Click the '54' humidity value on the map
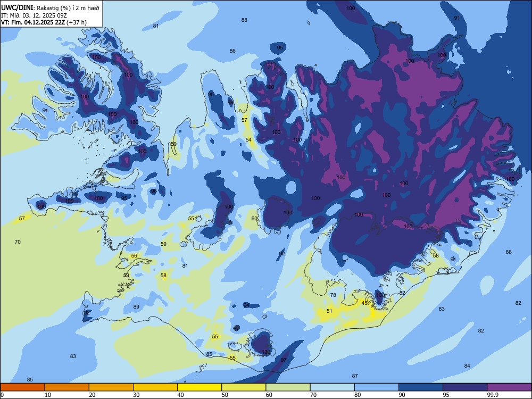532x399 pixels. coord(248,139)
